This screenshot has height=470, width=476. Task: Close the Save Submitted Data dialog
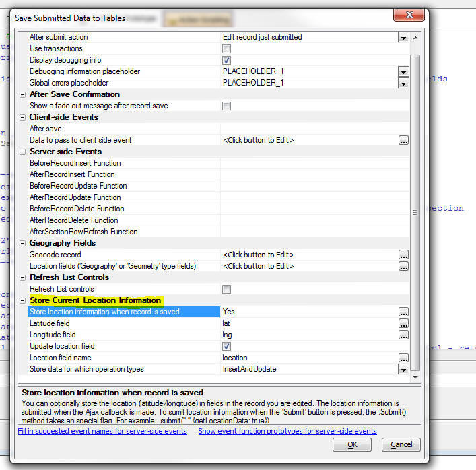tap(409, 15)
